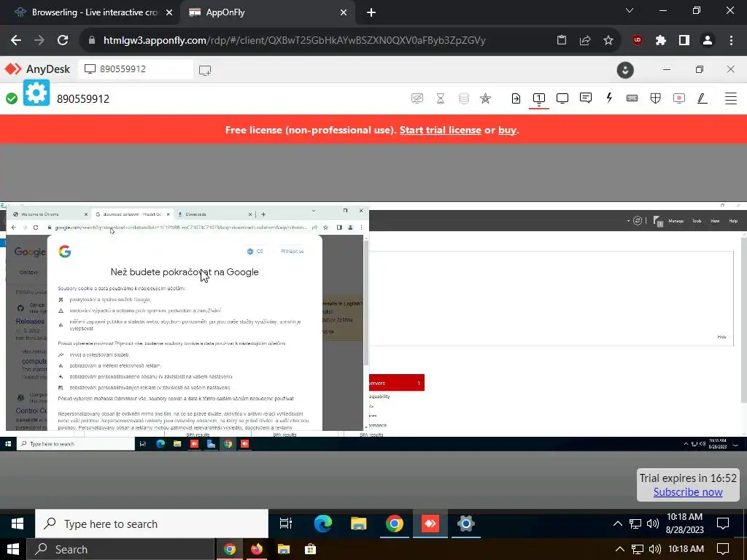Select Downloads tab in remote Chrome

coord(214,214)
